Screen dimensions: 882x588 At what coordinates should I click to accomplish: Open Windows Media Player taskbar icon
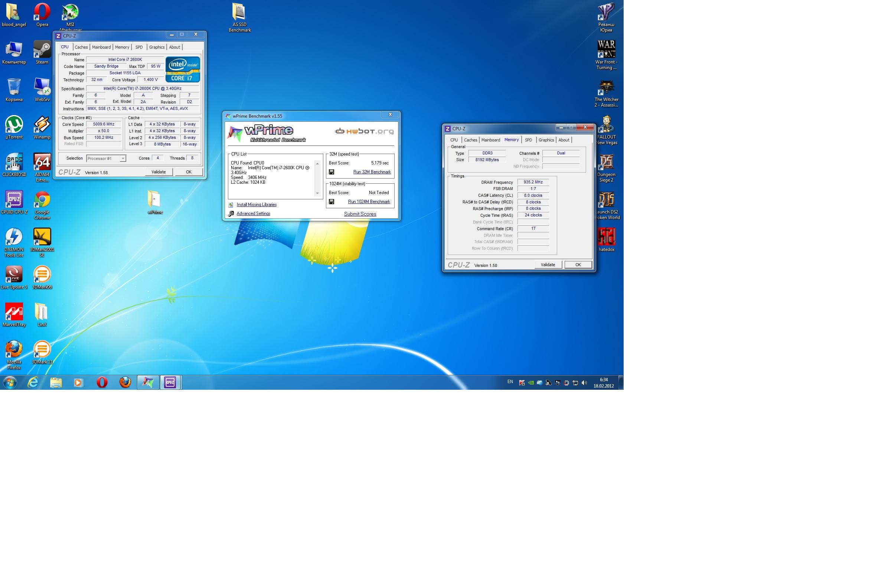78,382
